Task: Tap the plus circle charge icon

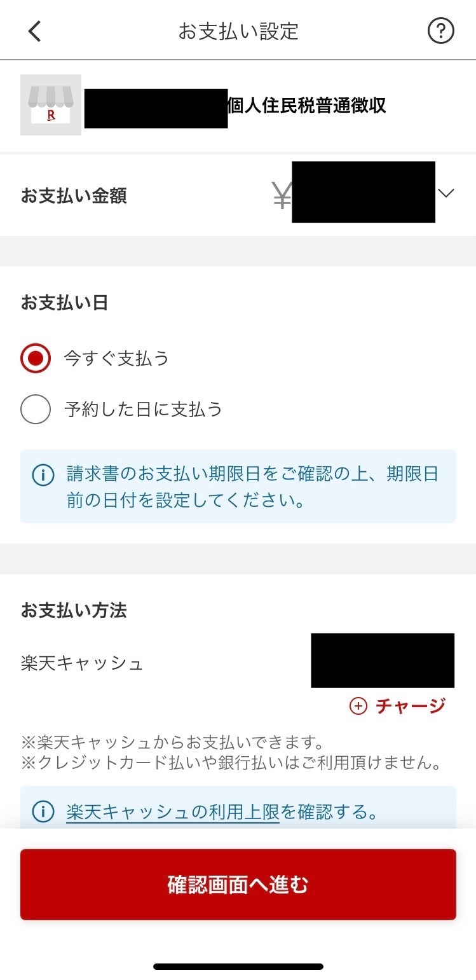Action: pyautogui.click(x=358, y=706)
